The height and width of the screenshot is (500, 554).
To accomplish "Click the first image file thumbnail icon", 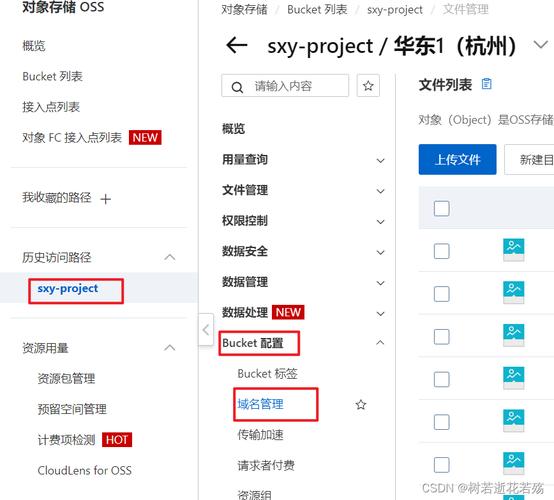I will coord(513,250).
